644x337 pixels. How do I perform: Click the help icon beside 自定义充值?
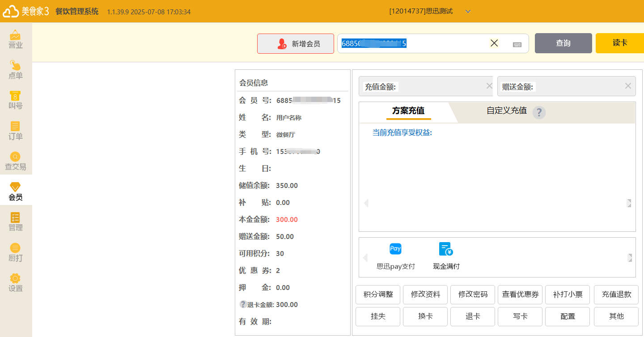[x=539, y=113]
